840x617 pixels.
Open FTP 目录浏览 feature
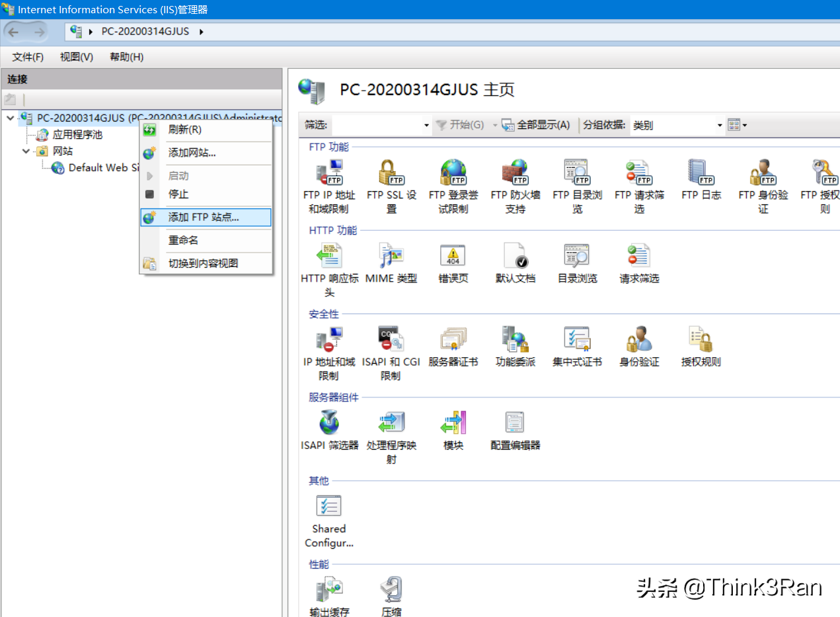coord(578,186)
